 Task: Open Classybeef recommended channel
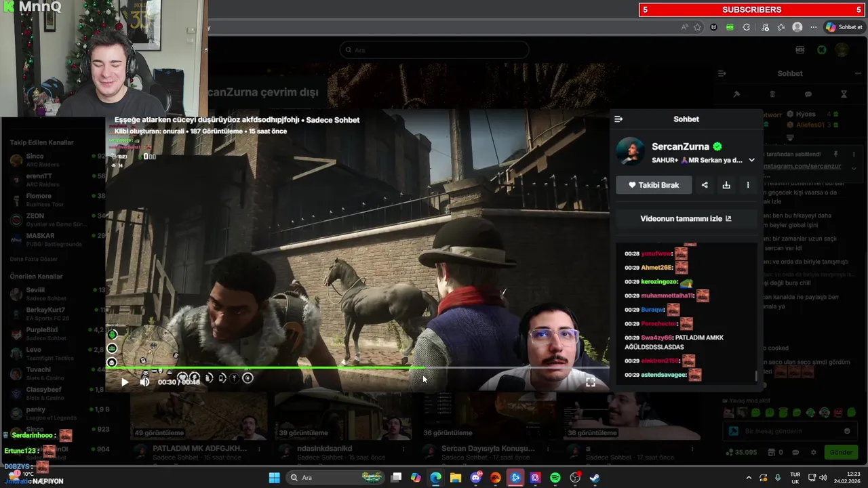click(54, 393)
